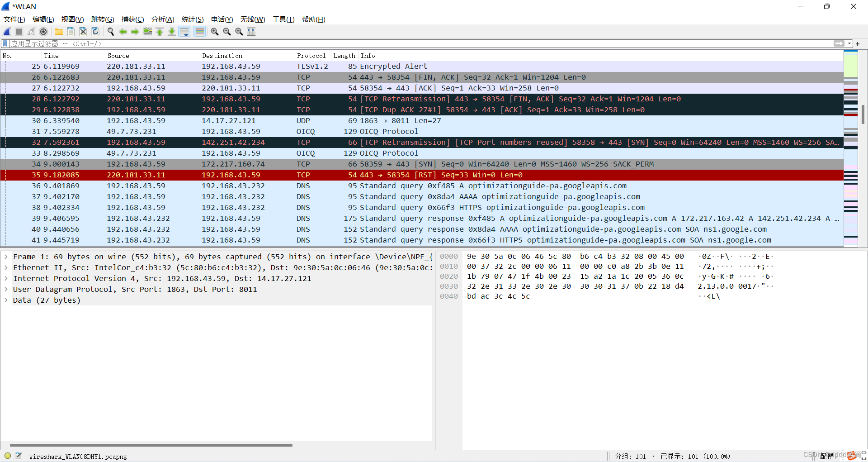Save the capture file
The width and height of the screenshot is (868, 462).
coord(71,32)
